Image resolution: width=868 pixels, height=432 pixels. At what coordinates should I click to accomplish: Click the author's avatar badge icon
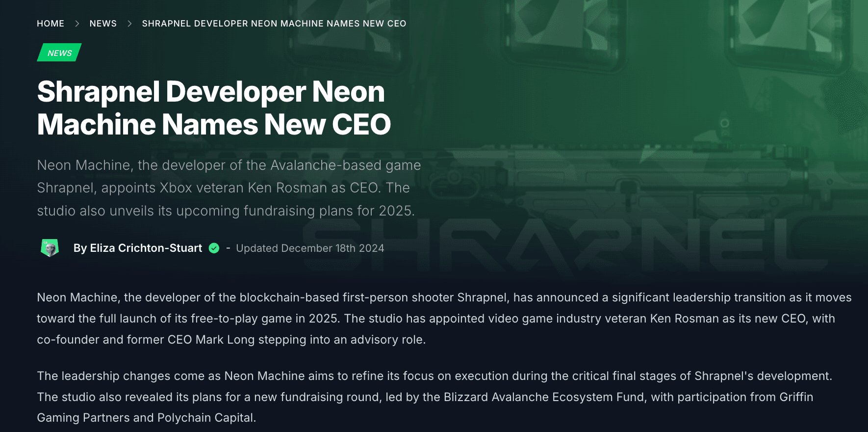click(49, 247)
